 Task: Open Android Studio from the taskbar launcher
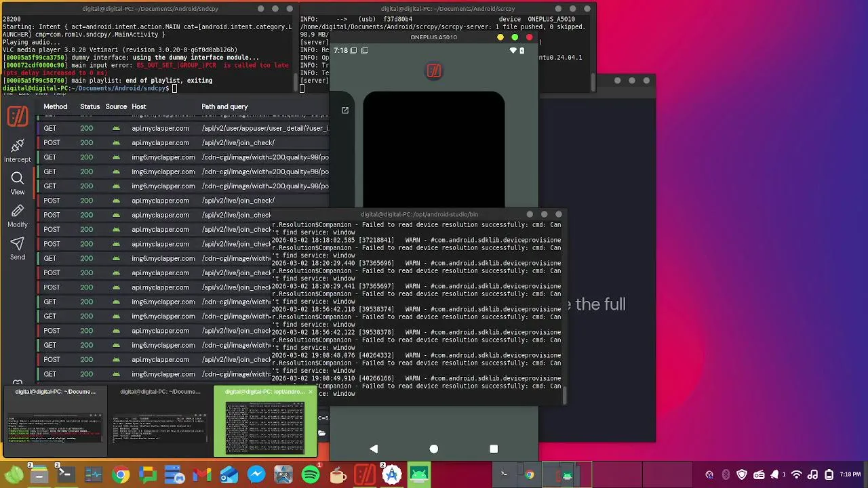click(x=392, y=475)
